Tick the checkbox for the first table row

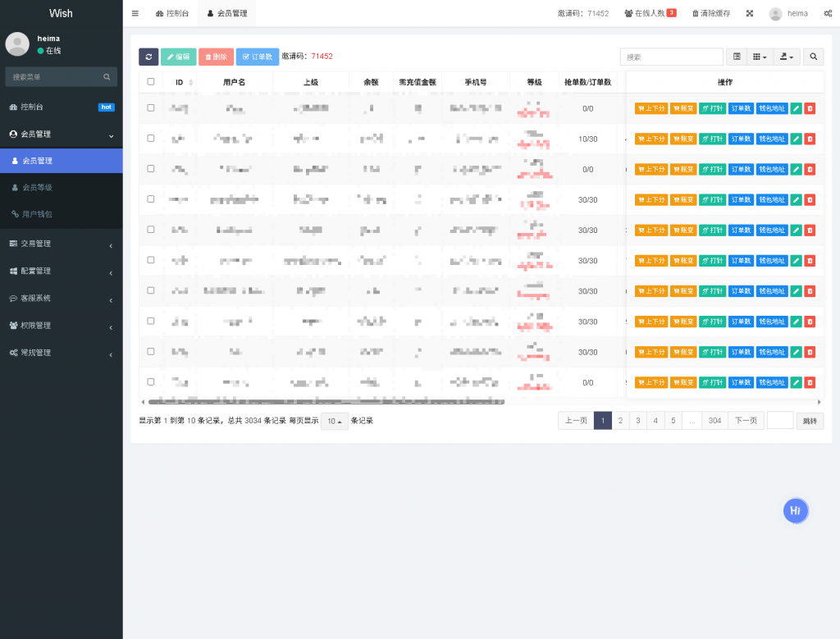[x=151, y=108]
